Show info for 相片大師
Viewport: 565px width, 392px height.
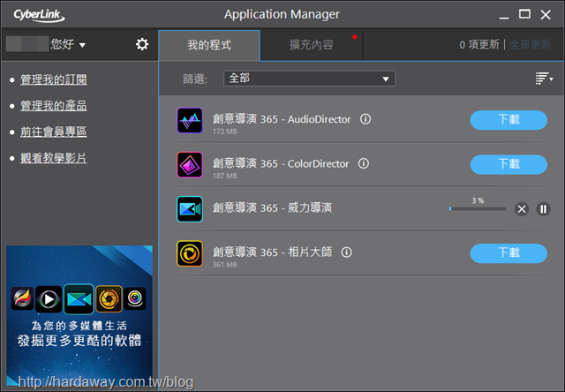tap(347, 253)
